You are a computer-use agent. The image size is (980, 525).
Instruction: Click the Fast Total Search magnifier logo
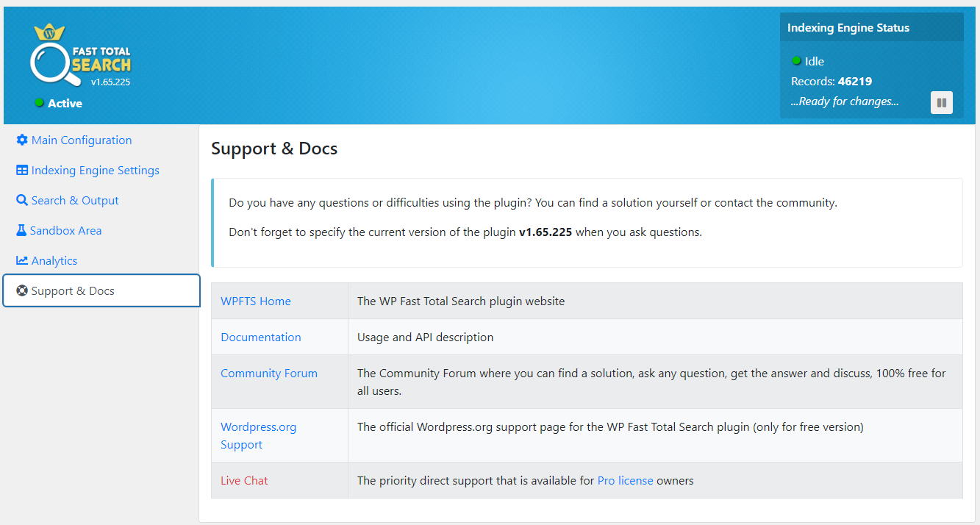tap(81, 56)
